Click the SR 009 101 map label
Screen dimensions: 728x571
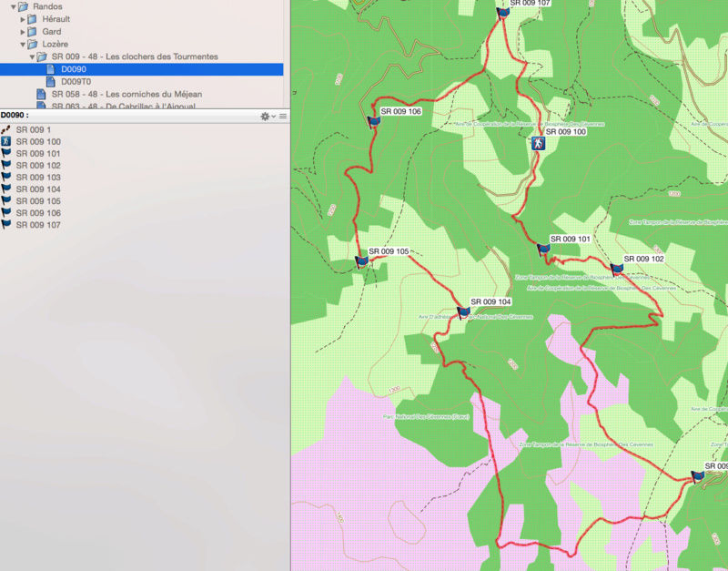tap(571, 240)
